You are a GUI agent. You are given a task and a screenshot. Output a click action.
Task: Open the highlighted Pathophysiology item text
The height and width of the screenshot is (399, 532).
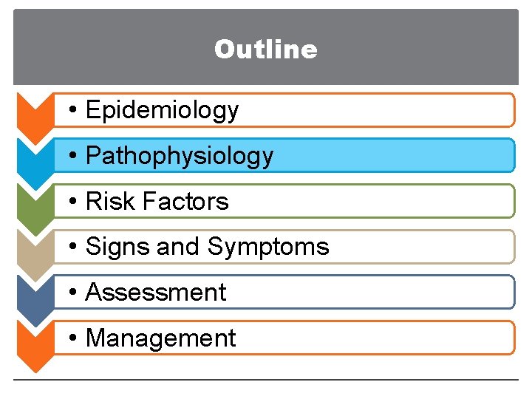[180, 156]
